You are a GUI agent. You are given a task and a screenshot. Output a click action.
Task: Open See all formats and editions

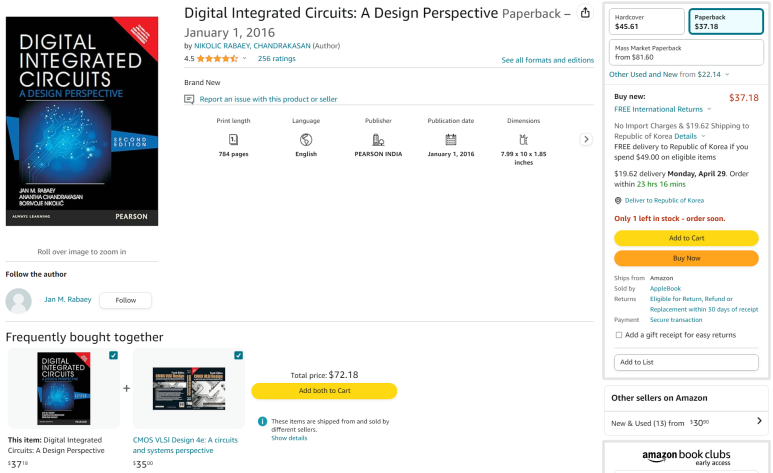547,60
